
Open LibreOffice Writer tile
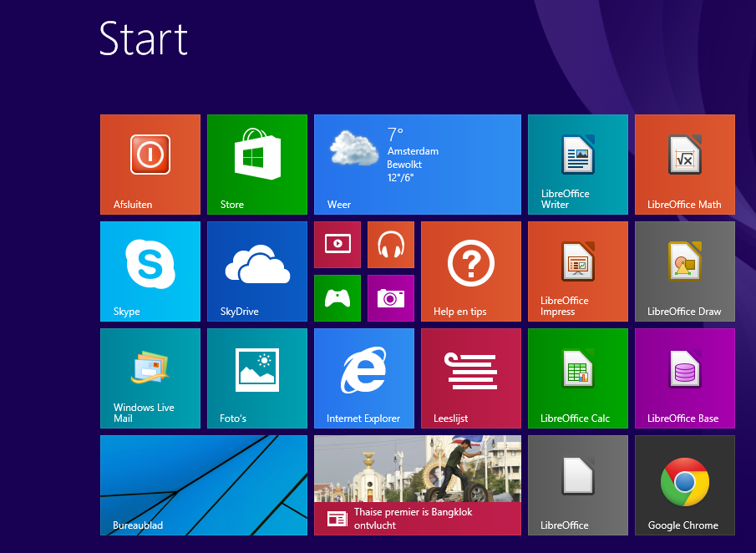click(x=578, y=165)
